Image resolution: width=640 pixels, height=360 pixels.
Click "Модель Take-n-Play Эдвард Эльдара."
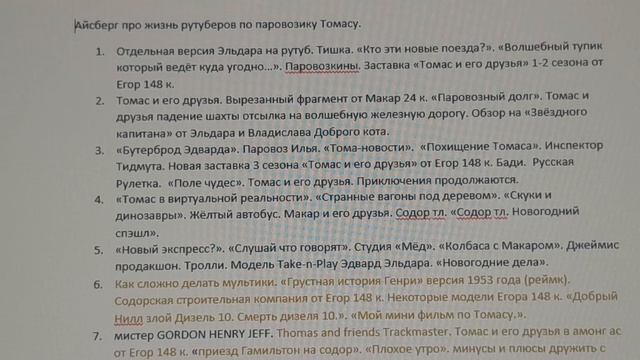click(x=331, y=264)
